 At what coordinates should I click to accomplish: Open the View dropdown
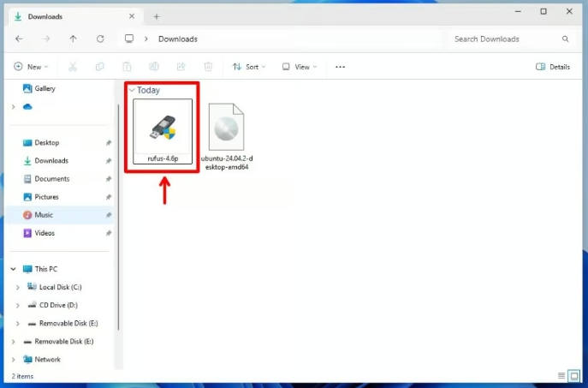click(300, 67)
